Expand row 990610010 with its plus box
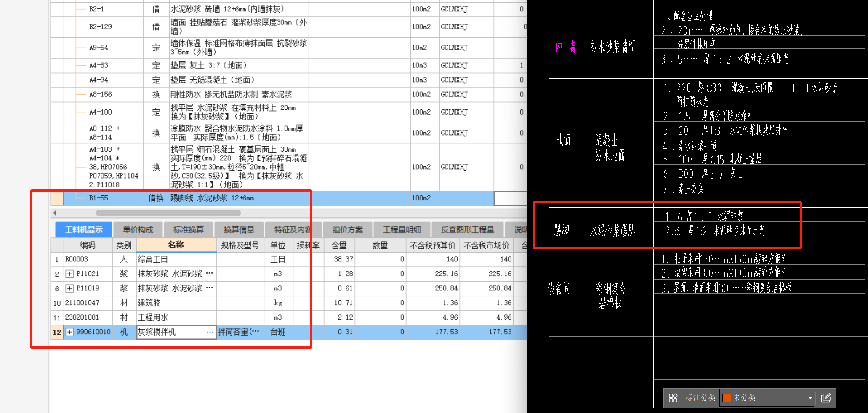868x413 pixels. pos(69,332)
